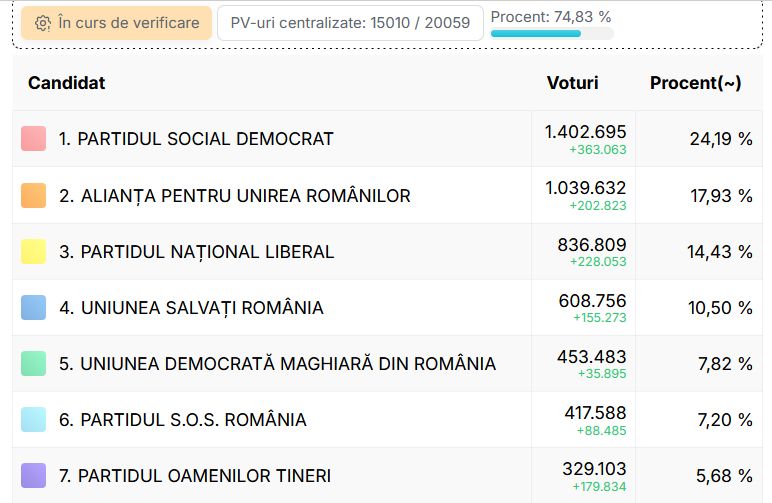Sort by the Voturi column header
772x503 pixels.
(x=573, y=83)
